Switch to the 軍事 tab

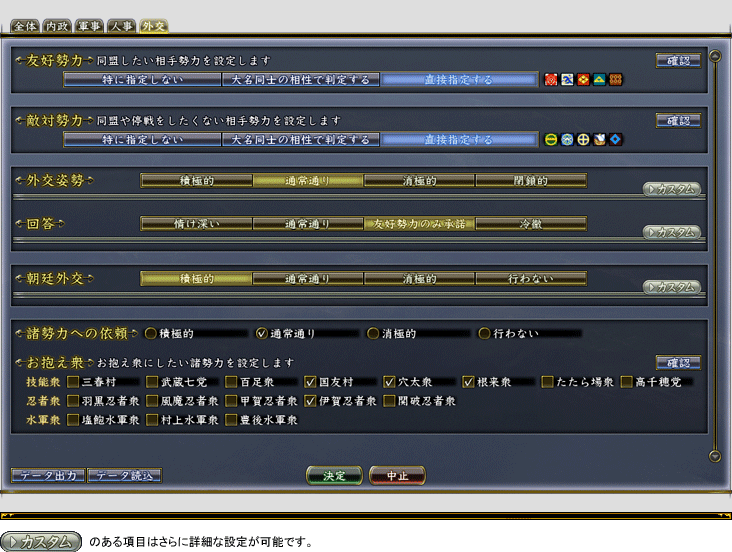coord(90,25)
